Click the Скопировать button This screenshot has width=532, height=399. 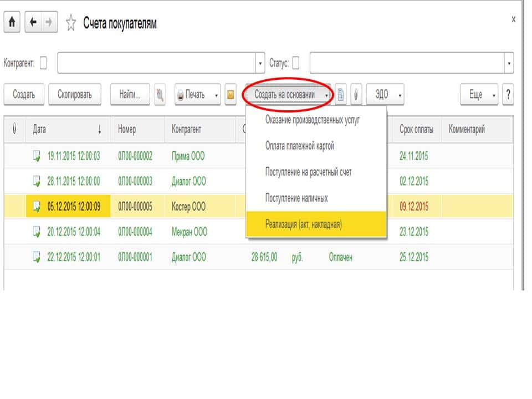click(75, 95)
